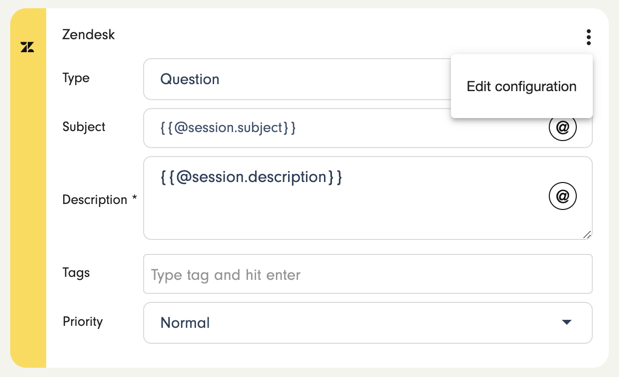Image resolution: width=619 pixels, height=377 pixels.
Task: Click the Tags field label
Action: 76,273
